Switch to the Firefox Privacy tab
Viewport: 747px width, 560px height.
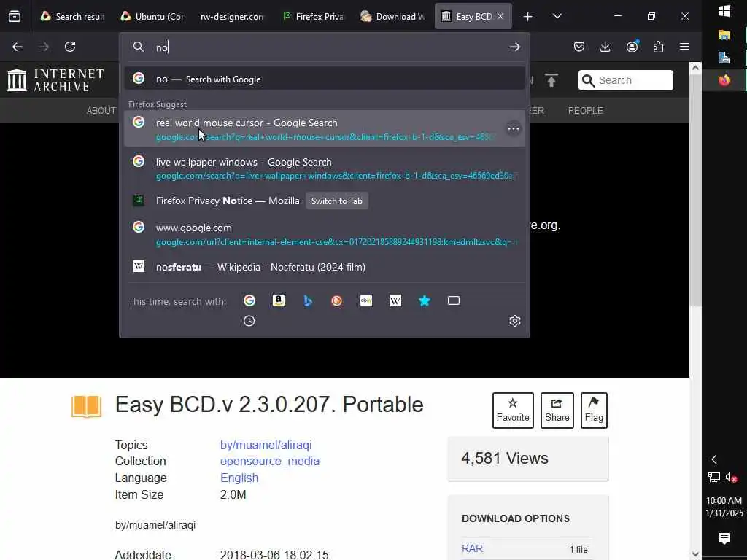(312, 17)
